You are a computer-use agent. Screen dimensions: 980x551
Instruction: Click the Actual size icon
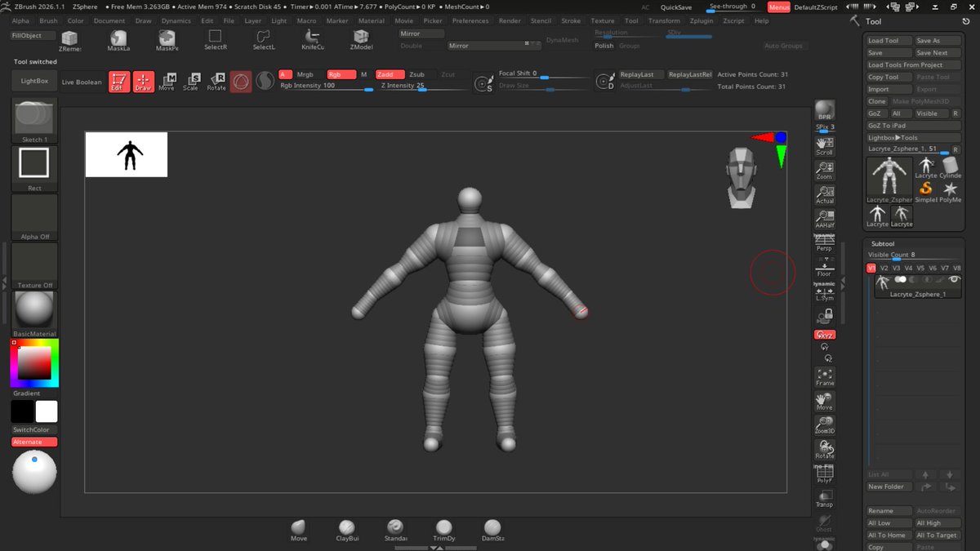(x=825, y=194)
